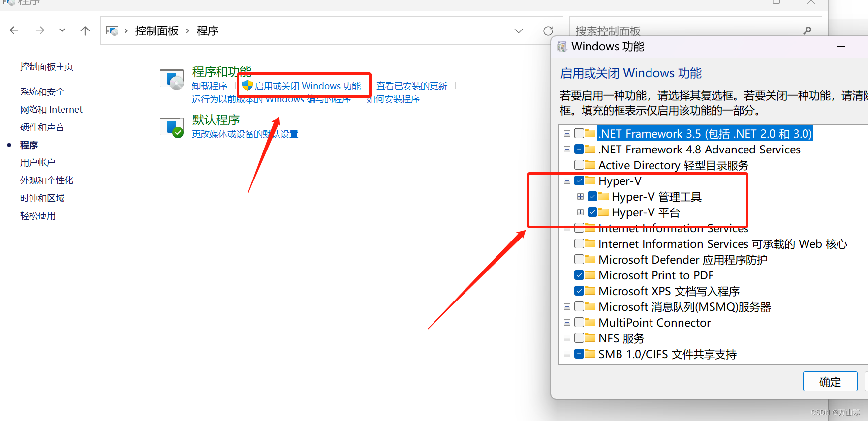
Task: Open 用户帐户 category
Action: tap(38, 163)
